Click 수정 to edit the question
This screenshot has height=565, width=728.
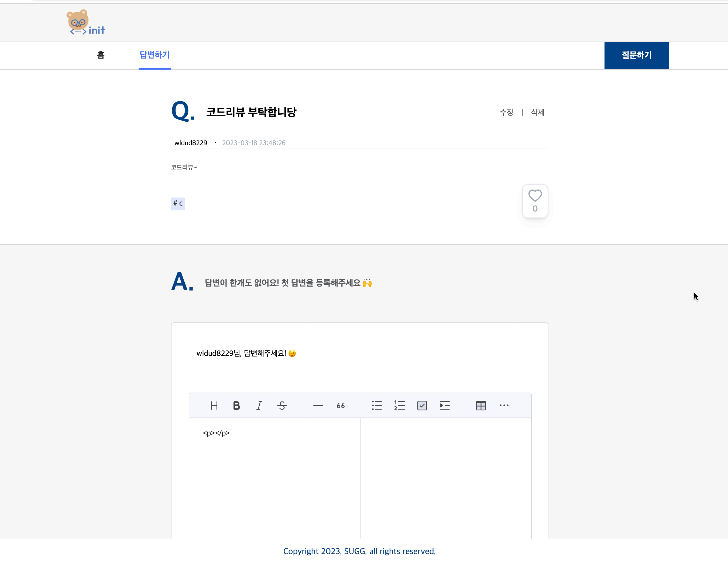click(x=506, y=113)
